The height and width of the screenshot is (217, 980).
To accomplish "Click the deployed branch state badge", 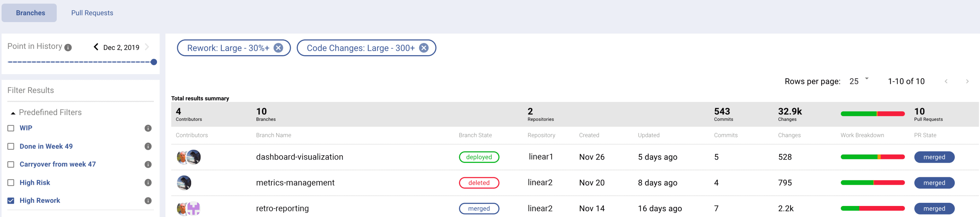I will 479,157.
